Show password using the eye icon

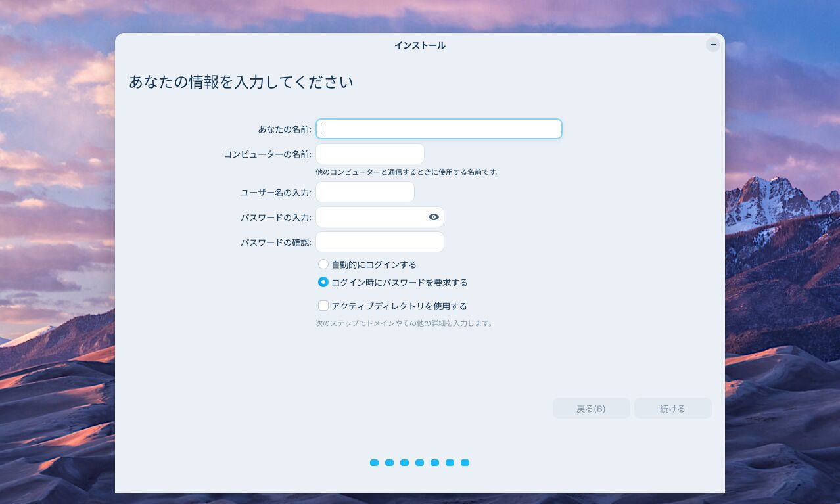pyautogui.click(x=433, y=217)
